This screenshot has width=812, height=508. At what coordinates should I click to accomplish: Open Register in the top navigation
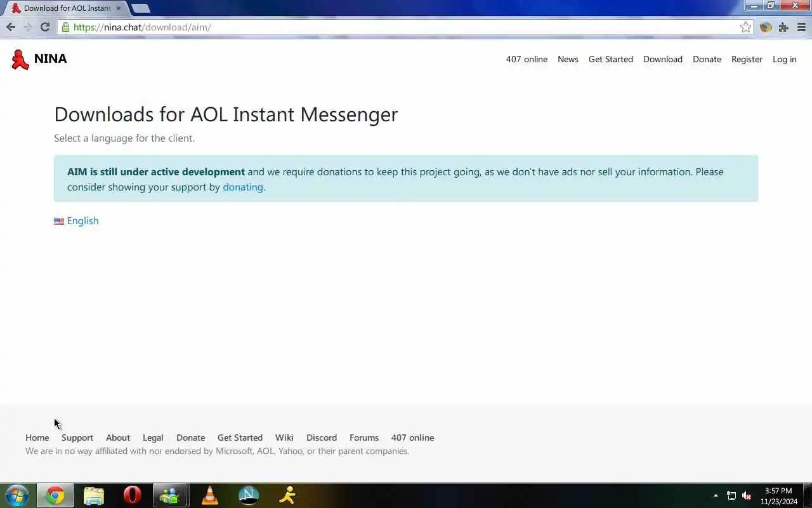tap(747, 59)
